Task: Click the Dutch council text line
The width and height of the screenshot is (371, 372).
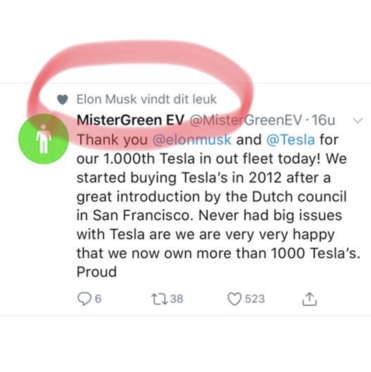Action: click(x=212, y=197)
